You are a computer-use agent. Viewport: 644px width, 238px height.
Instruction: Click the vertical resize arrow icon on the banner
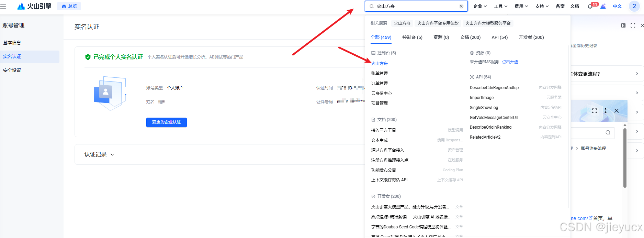(606, 111)
